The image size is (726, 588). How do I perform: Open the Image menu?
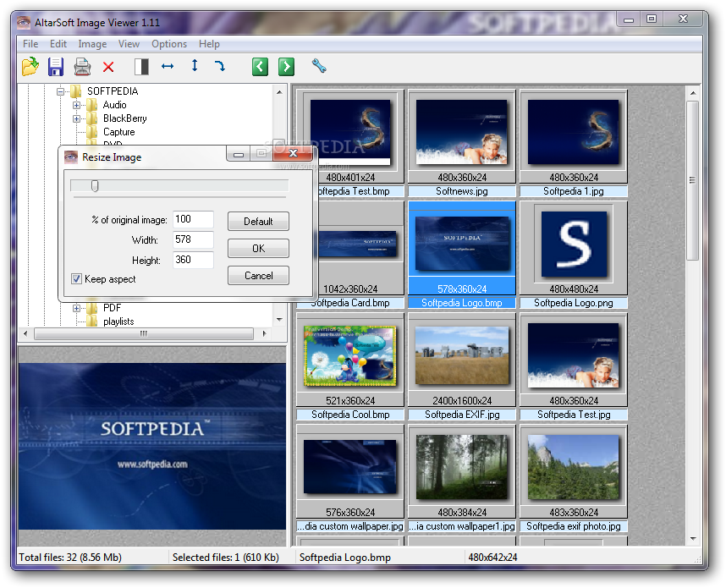(x=92, y=44)
